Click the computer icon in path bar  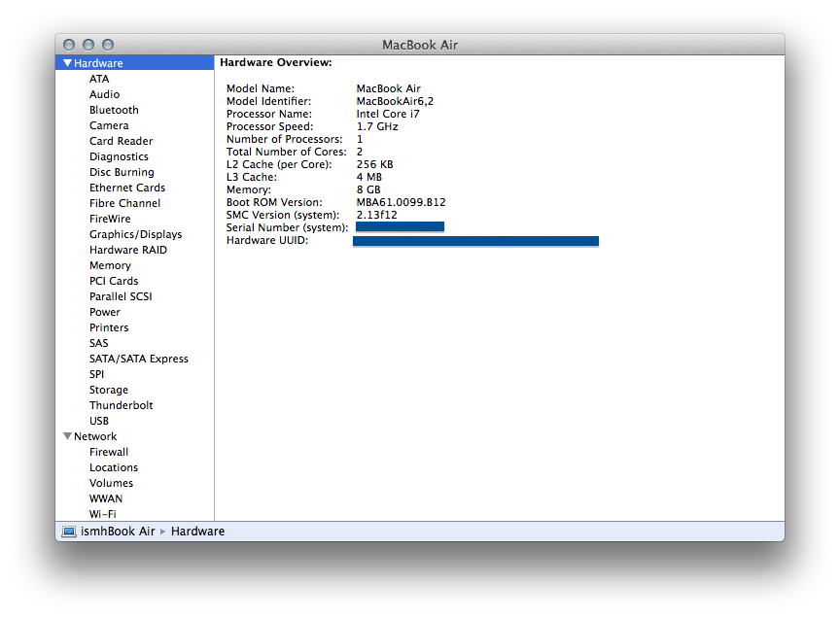(69, 532)
